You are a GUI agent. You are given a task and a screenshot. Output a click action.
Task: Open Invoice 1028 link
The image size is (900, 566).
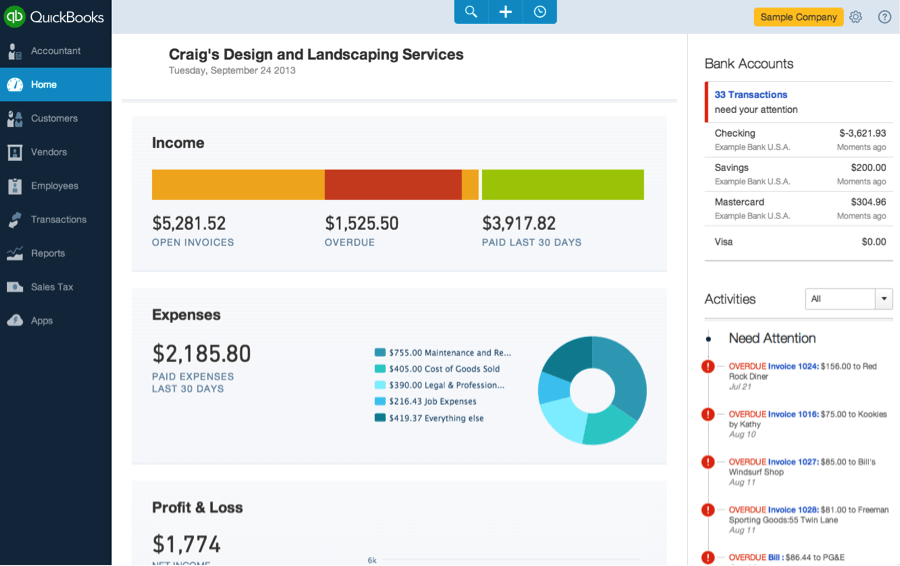click(x=794, y=510)
